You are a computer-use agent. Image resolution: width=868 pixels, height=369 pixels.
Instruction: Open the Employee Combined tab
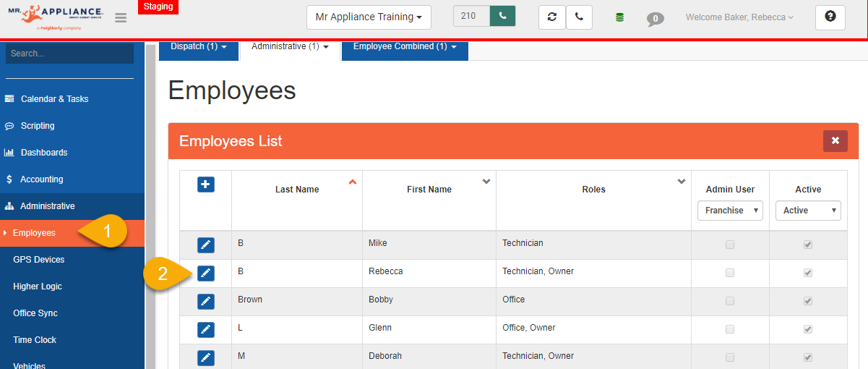click(405, 47)
